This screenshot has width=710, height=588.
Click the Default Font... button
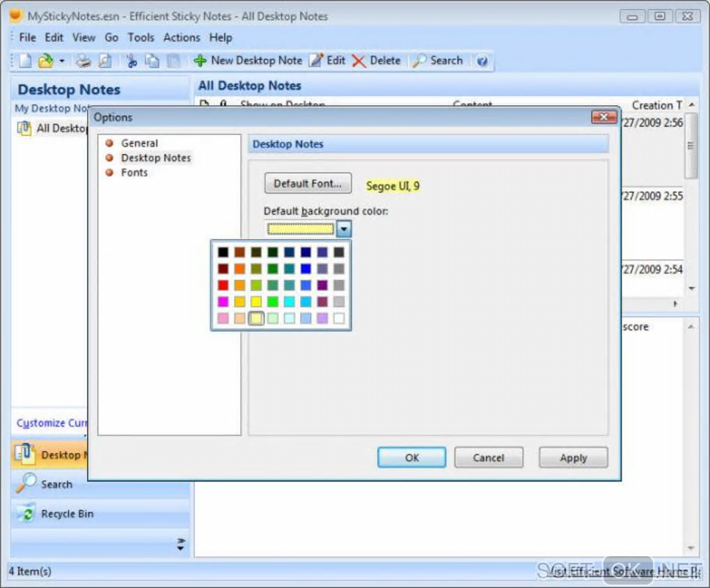[308, 183]
